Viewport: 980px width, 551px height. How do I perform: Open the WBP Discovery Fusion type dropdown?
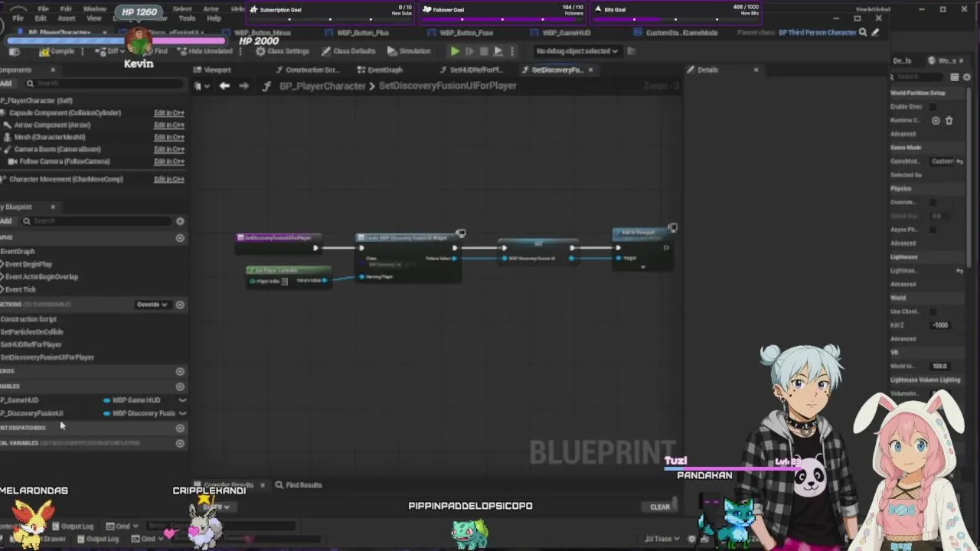point(142,413)
